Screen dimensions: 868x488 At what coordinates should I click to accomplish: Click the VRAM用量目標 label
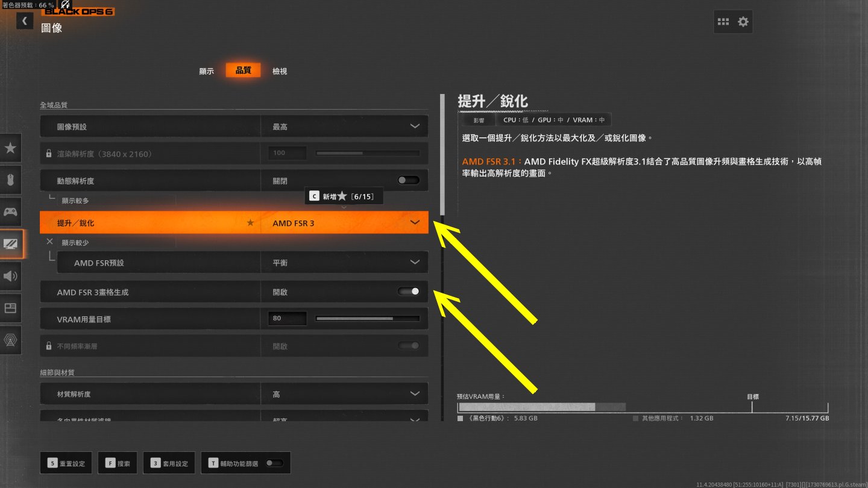[x=84, y=319]
